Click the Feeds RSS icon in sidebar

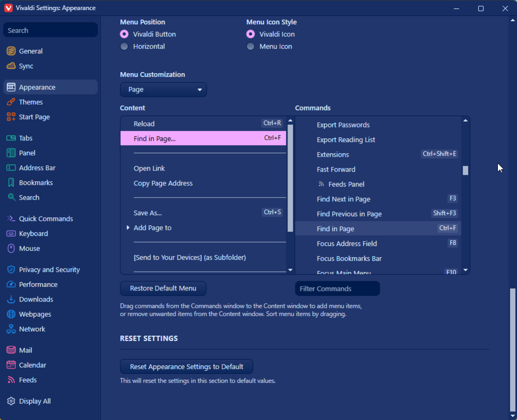coord(11,380)
